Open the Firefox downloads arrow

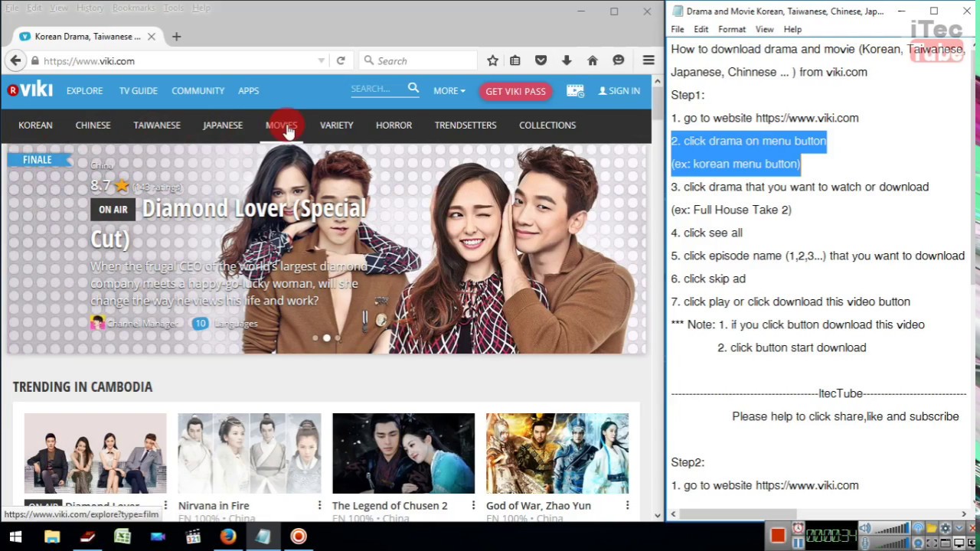click(x=567, y=60)
